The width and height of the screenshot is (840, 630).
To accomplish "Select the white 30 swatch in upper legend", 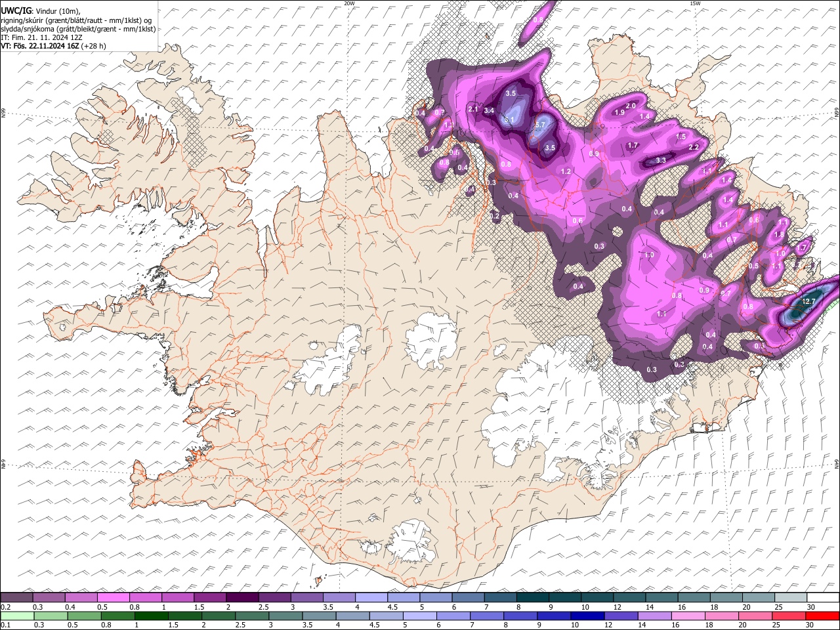I will click(x=823, y=598).
